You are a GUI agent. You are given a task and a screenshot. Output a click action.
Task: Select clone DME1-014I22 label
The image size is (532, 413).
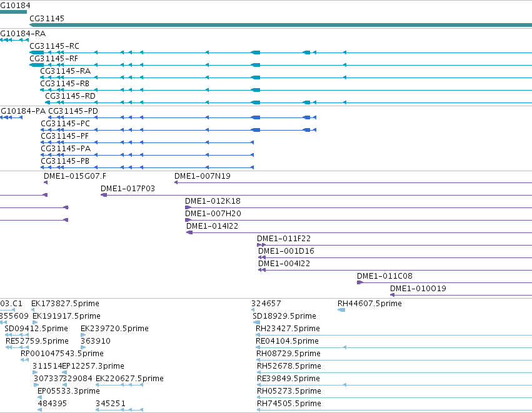coord(213,227)
